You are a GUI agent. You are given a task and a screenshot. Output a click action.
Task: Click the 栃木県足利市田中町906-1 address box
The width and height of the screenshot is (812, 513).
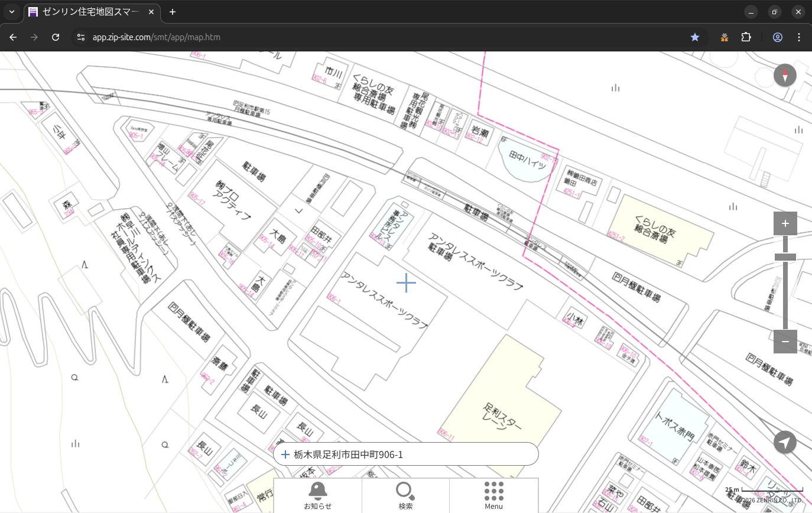pos(405,454)
